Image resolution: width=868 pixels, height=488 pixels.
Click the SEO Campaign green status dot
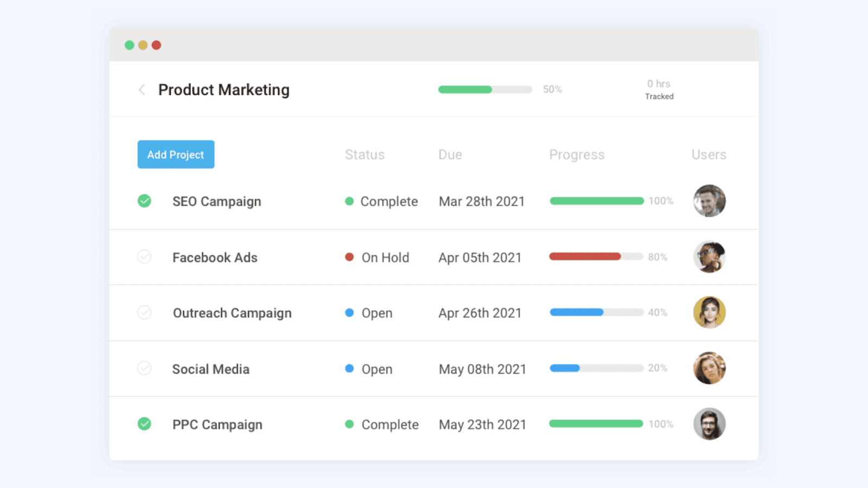349,201
